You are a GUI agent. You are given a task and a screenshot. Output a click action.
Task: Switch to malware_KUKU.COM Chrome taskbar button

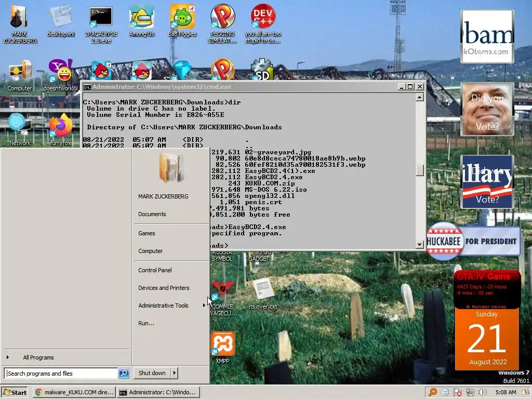(x=74, y=392)
